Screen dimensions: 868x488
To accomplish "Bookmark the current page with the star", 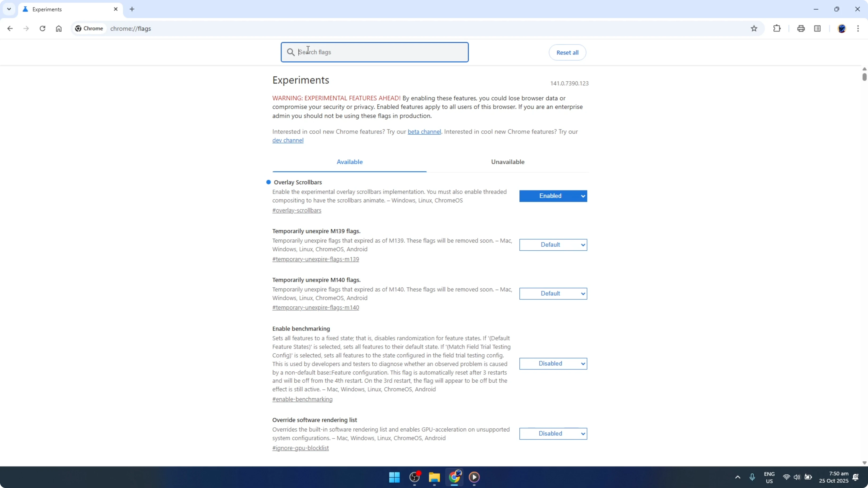I will (755, 28).
